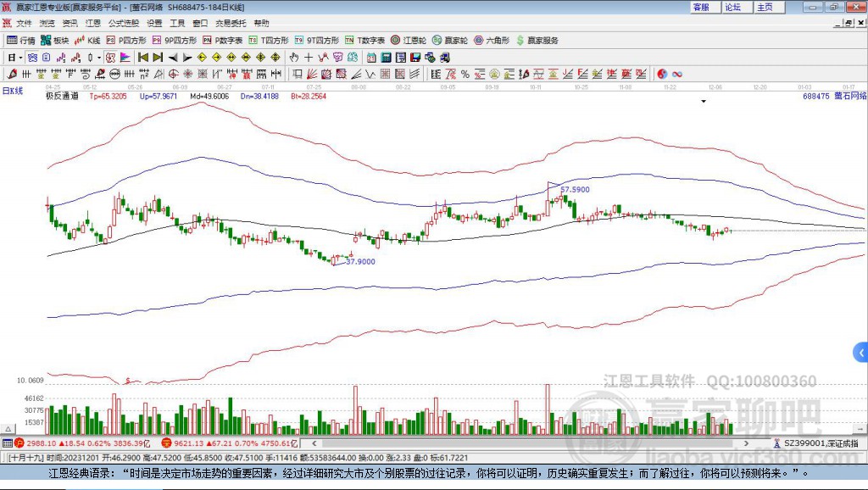The height and width of the screenshot is (490, 868).
Task: Select the Gann fan lines tool
Action: point(312,75)
